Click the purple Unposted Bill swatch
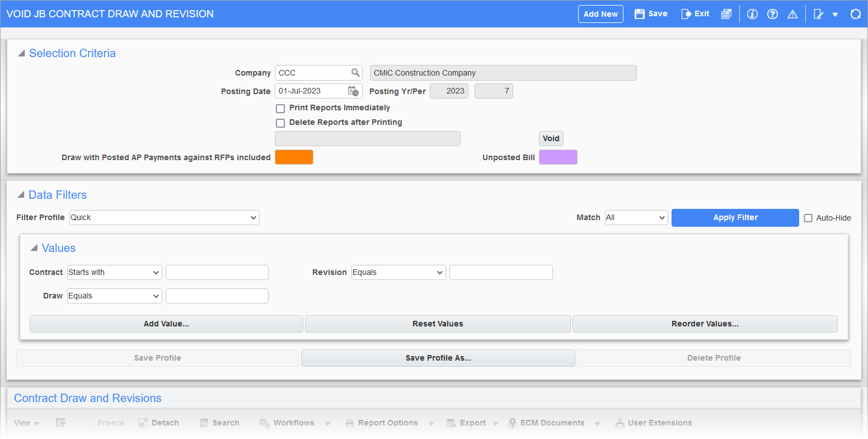Viewport: 868px width, 439px height. pyautogui.click(x=558, y=157)
